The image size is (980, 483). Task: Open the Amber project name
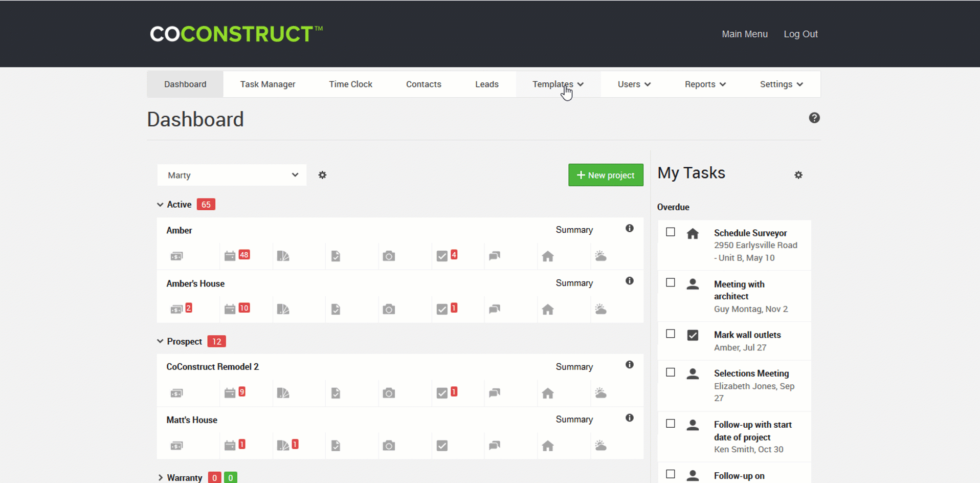pos(179,230)
